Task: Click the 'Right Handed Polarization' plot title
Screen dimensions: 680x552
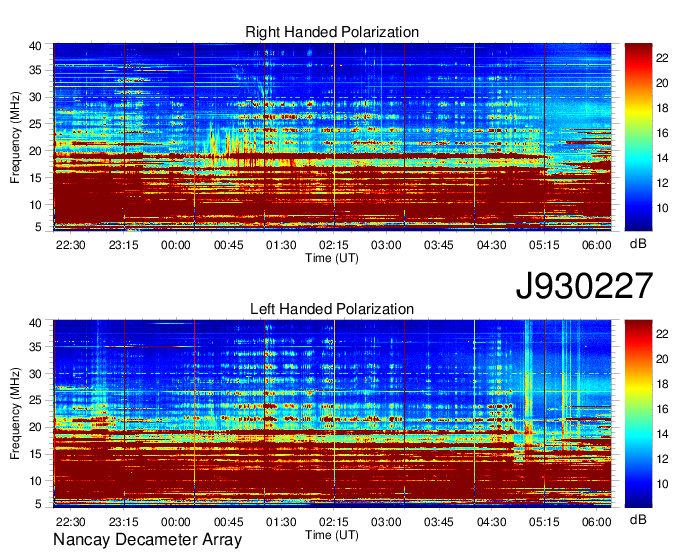Action: (332, 32)
